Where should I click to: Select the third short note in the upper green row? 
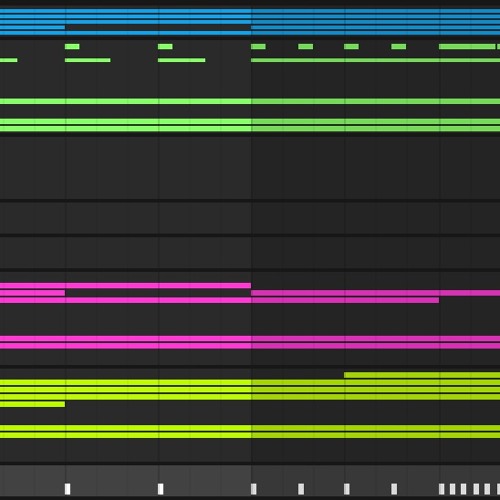(258, 46)
